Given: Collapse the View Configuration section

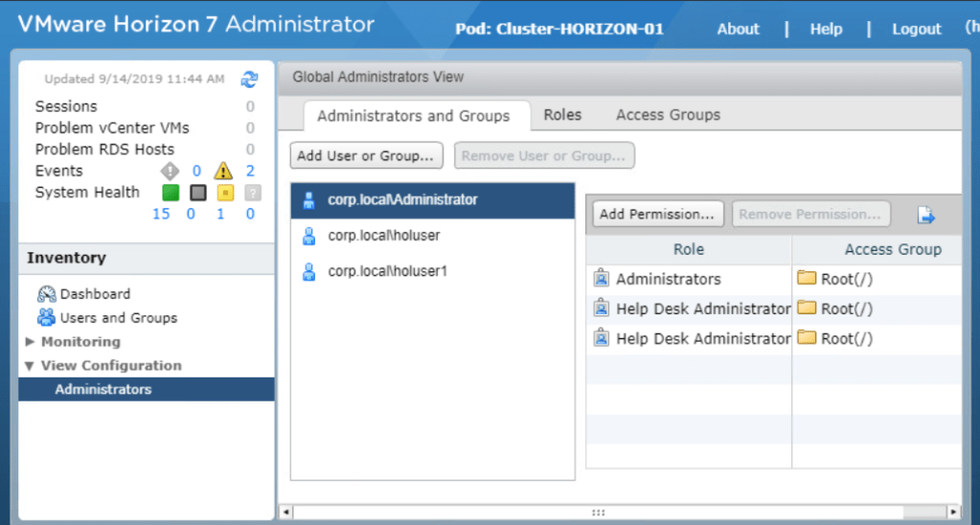Looking at the screenshot, I should (31, 366).
